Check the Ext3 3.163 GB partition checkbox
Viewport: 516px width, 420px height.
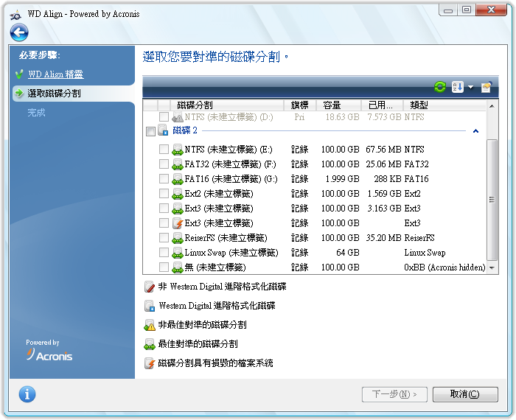164,209
